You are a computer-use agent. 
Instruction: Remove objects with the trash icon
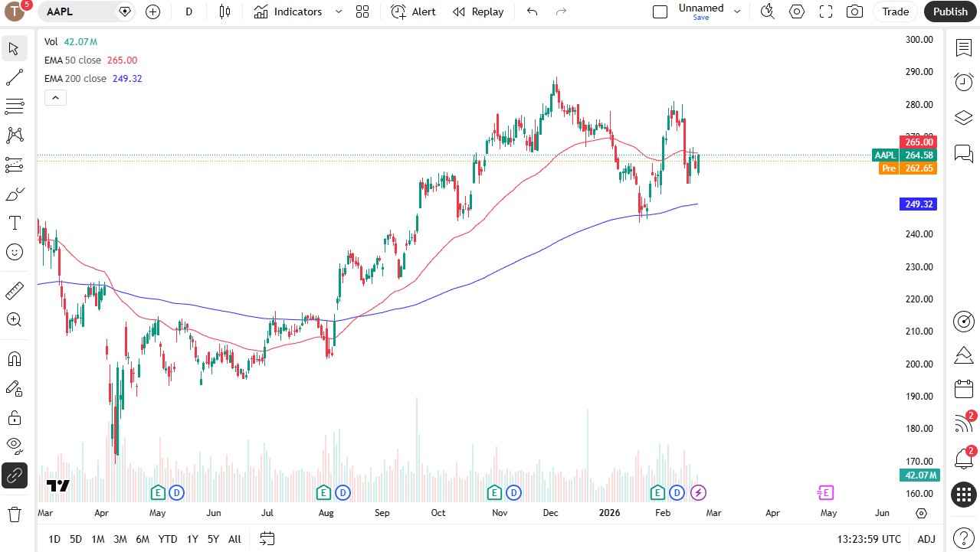pyautogui.click(x=14, y=514)
